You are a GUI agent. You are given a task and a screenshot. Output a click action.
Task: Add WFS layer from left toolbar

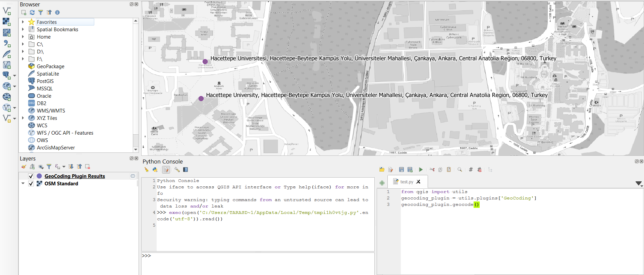(x=7, y=107)
